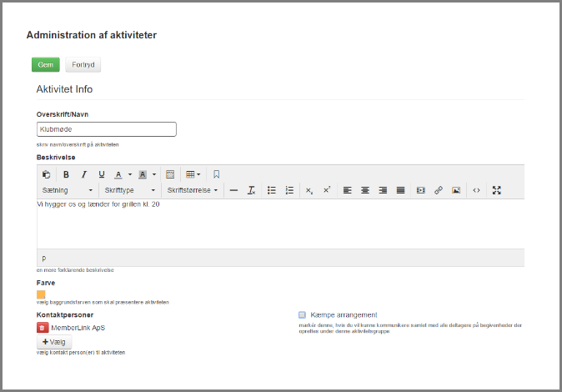Pick the orange Farve color swatch

(x=41, y=294)
